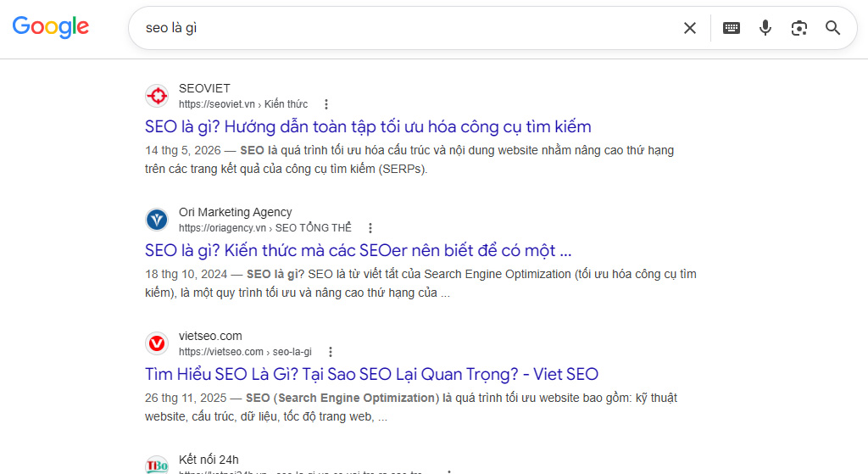The width and height of the screenshot is (868, 474).
Task: Click the vietseo.com favicon
Action: 157,343
